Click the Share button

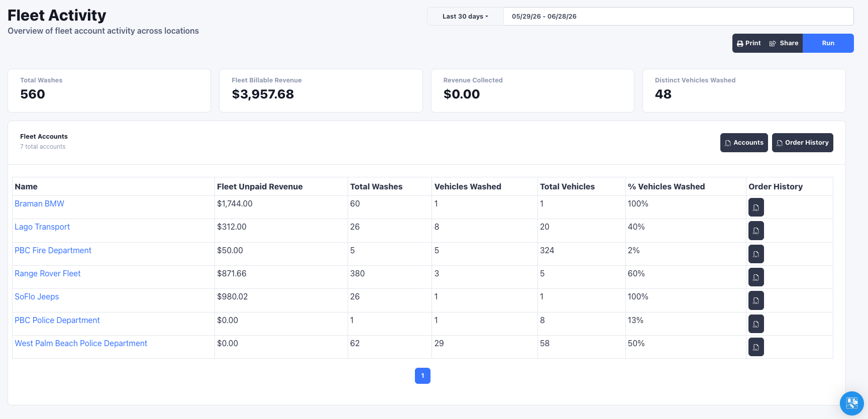[x=784, y=43]
